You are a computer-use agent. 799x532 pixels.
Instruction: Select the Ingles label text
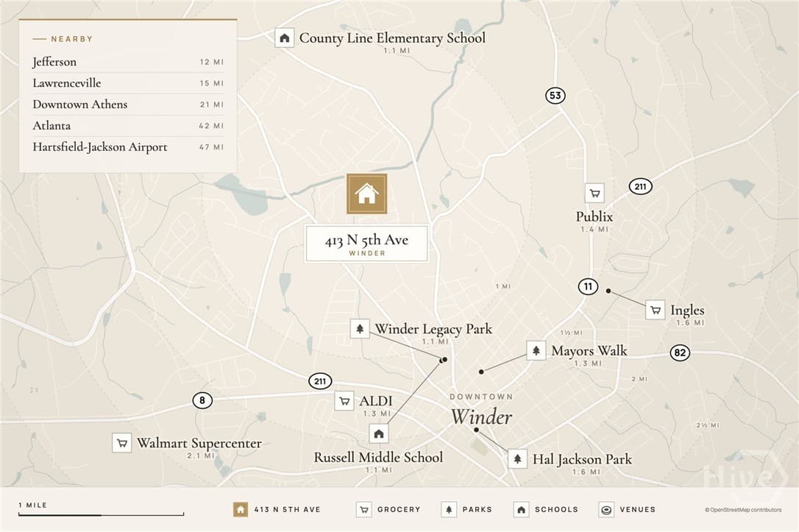[x=687, y=311]
